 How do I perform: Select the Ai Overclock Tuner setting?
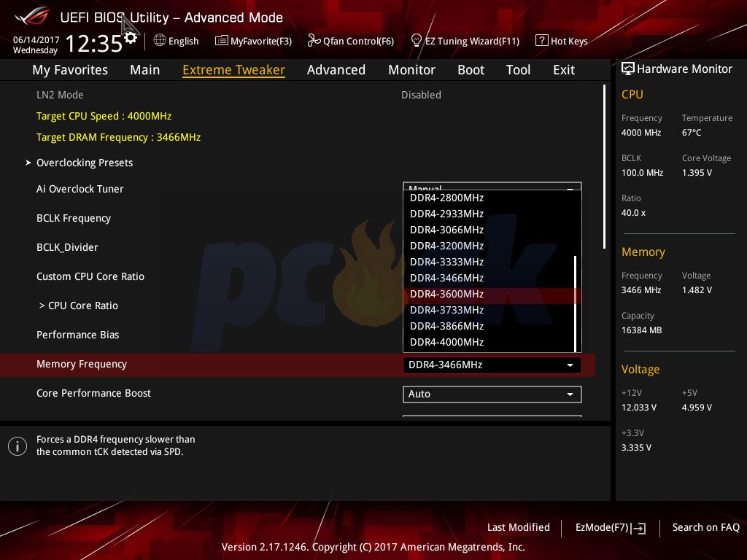(80, 189)
